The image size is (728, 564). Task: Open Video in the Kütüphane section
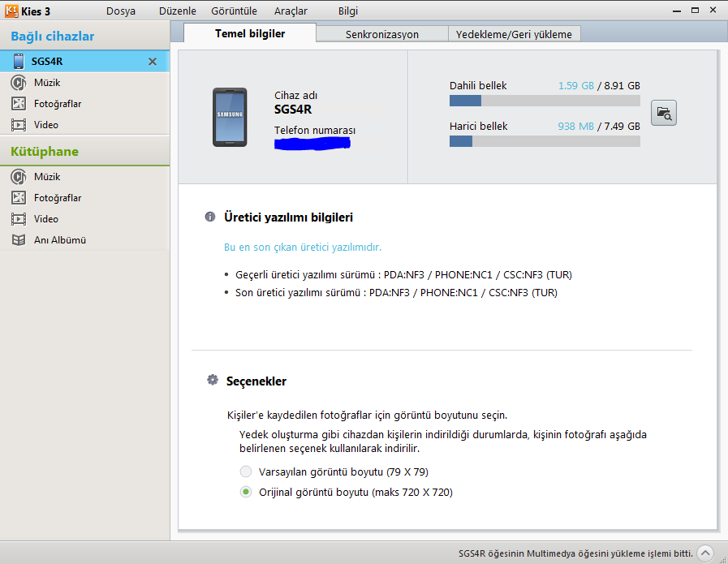(x=45, y=219)
